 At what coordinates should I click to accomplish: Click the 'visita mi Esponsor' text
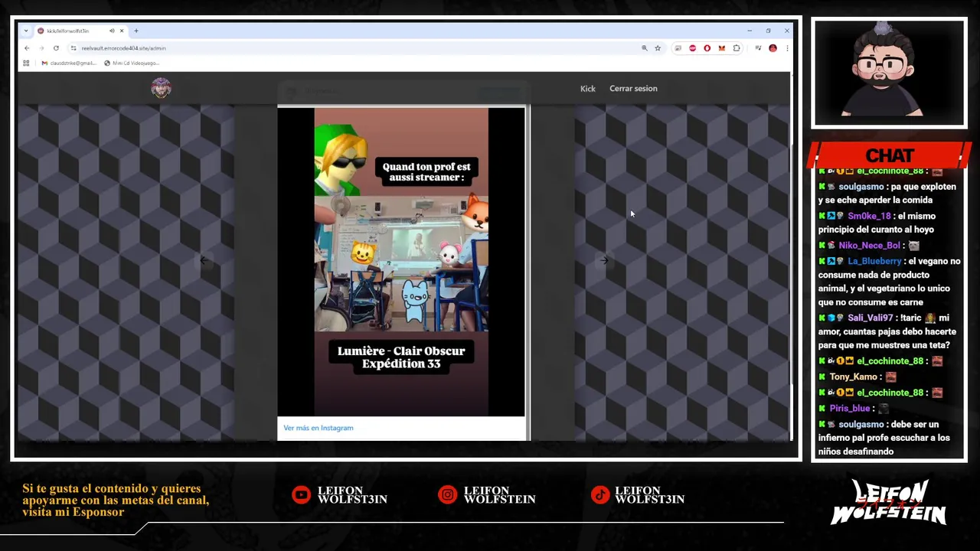[73, 512]
